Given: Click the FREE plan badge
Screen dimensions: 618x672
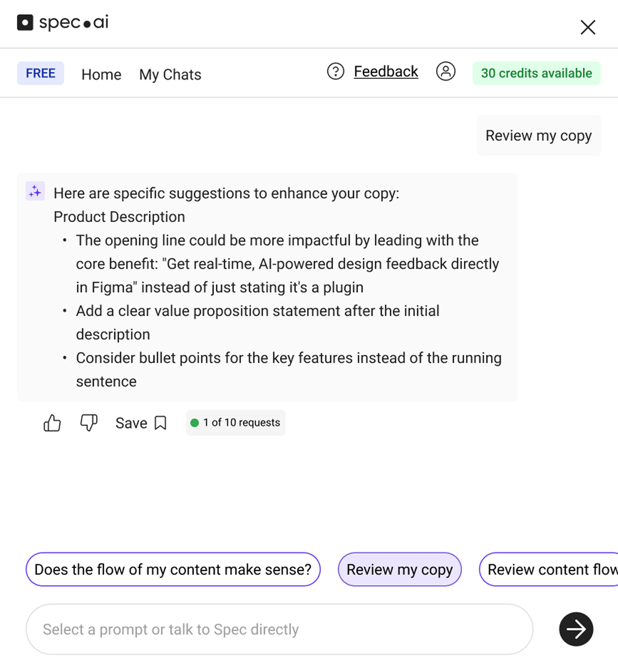Looking at the screenshot, I should [41, 73].
